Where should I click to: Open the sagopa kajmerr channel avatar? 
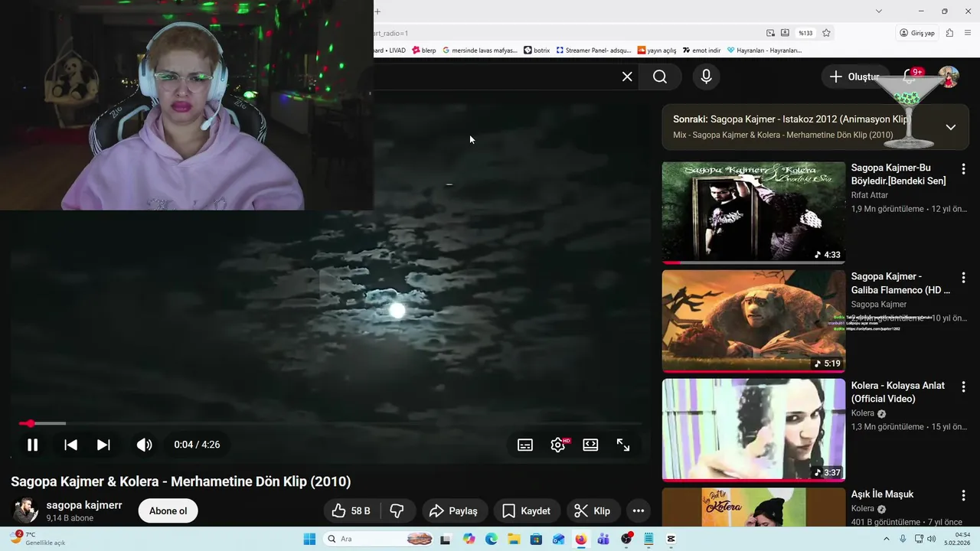pos(25,510)
